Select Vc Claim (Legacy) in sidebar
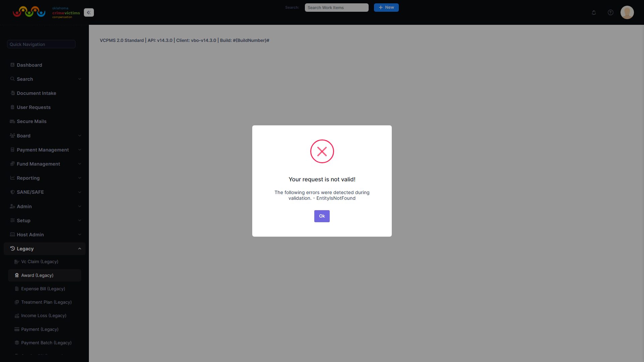 (40, 261)
